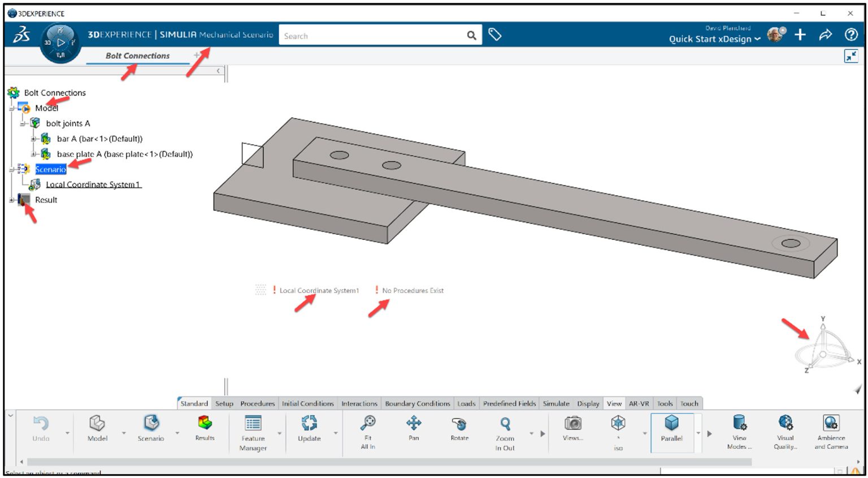The width and height of the screenshot is (868, 478).
Task: Switch to the Simulate tab
Action: click(556, 403)
